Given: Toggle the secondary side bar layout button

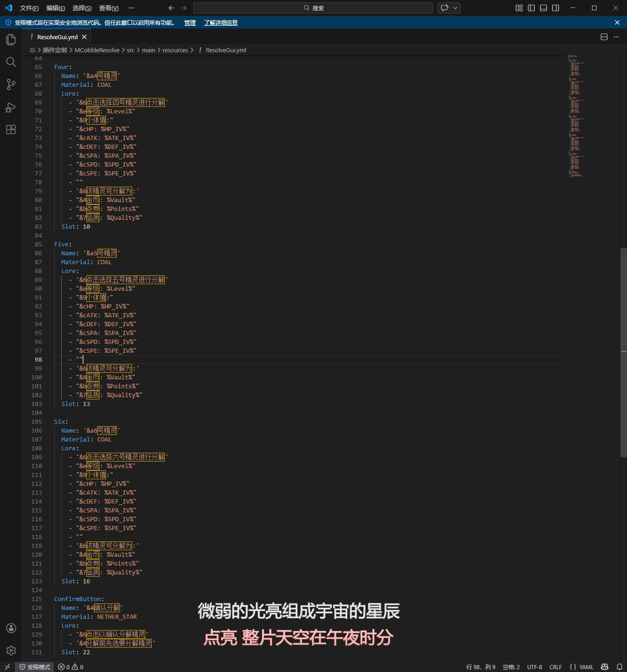Looking at the screenshot, I should click(x=556, y=8).
